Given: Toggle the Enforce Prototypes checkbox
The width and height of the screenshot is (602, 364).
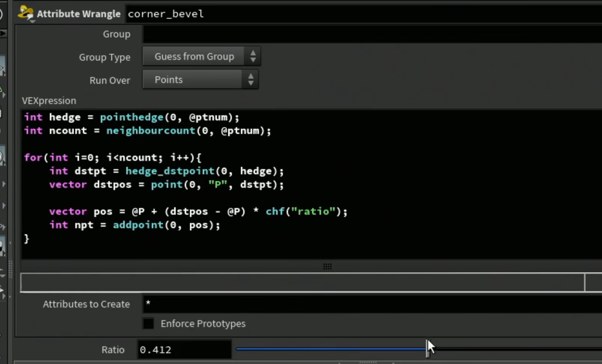Looking at the screenshot, I should pos(148,324).
